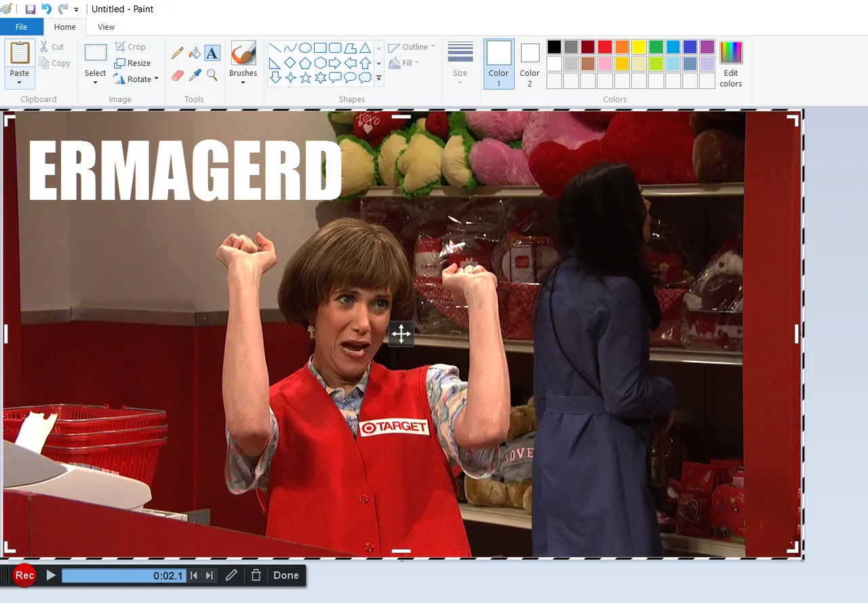Screen dimensions: 868x603
Task: Choose the Right arrow shape
Action: pos(335,63)
